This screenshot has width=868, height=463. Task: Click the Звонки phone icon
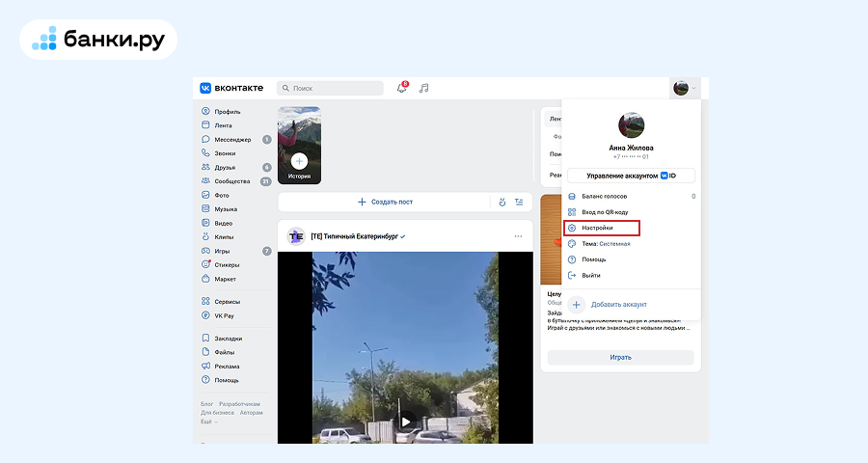(205, 152)
